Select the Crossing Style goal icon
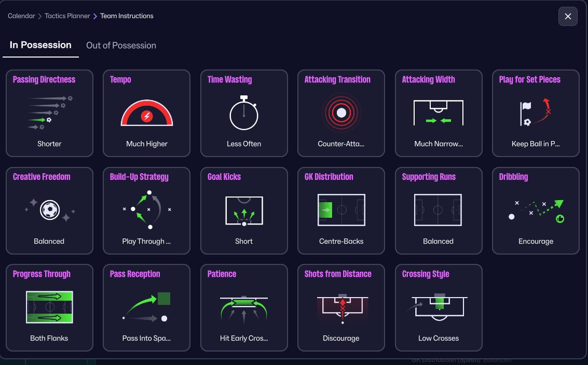The width and height of the screenshot is (588, 365). pyautogui.click(x=439, y=307)
